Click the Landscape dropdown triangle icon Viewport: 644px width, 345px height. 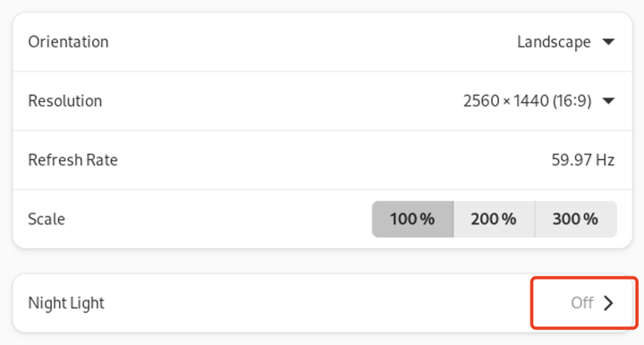608,41
